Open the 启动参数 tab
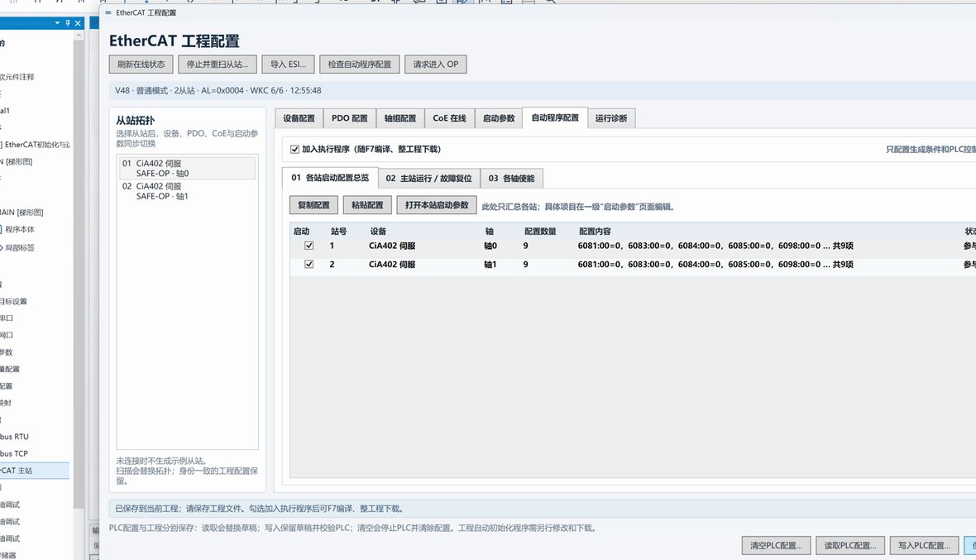Image resolution: width=976 pixels, height=560 pixels. (x=499, y=118)
